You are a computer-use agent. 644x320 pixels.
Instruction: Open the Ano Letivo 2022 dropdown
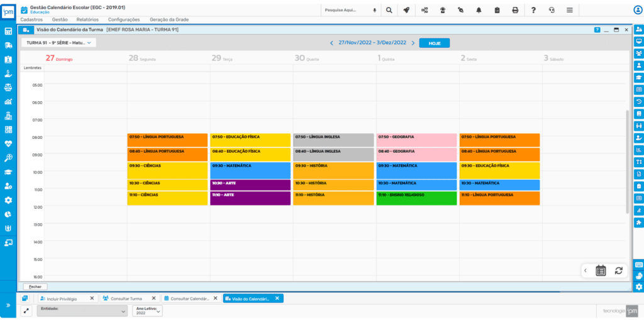click(x=147, y=311)
